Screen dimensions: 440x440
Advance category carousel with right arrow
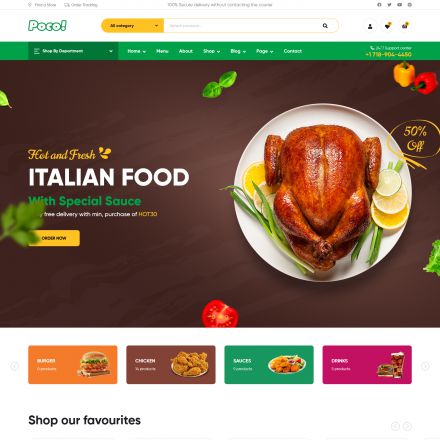pos(425,366)
